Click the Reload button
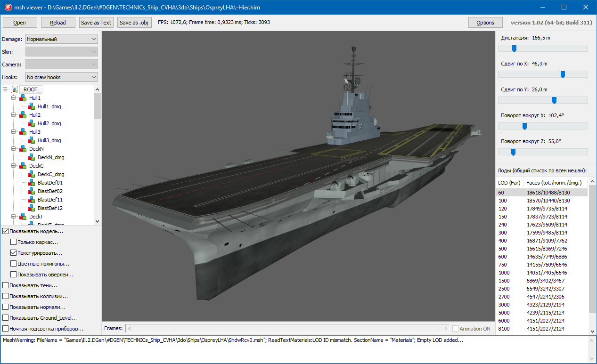Image resolution: width=597 pixels, height=364 pixels. click(58, 23)
